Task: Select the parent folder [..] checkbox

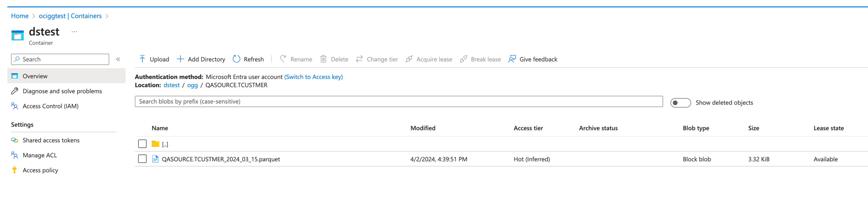Action: (142, 144)
